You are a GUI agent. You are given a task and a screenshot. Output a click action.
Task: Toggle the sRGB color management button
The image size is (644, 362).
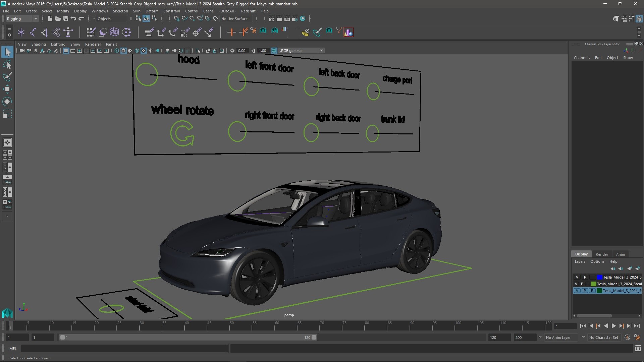click(x=274, y=51)
